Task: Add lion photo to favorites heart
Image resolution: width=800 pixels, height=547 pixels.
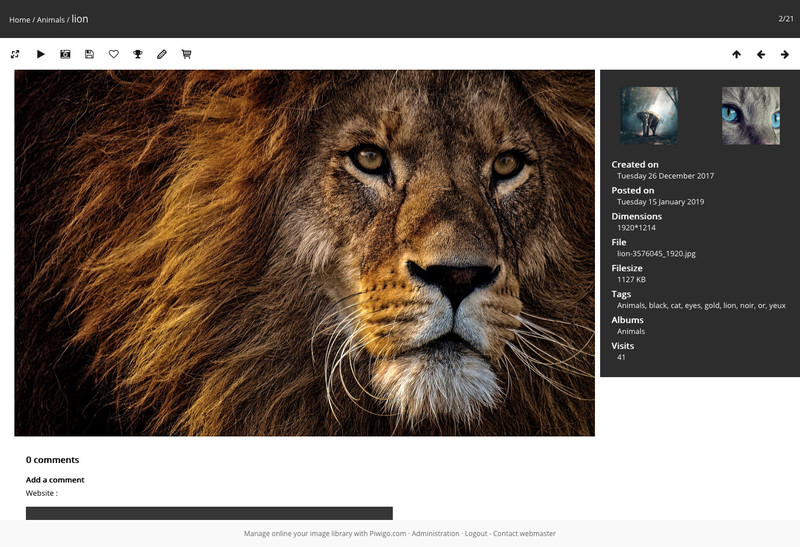Action: click(x=114, y=54)
